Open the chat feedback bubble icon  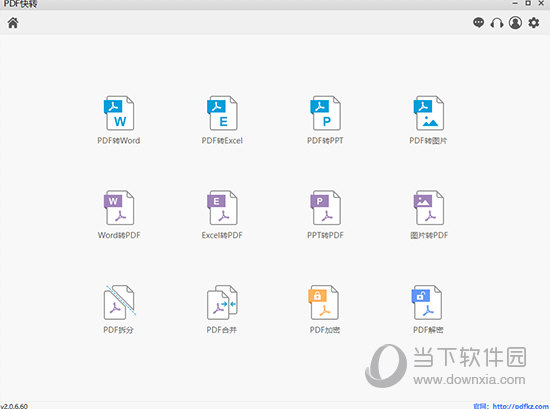[478, 23]
